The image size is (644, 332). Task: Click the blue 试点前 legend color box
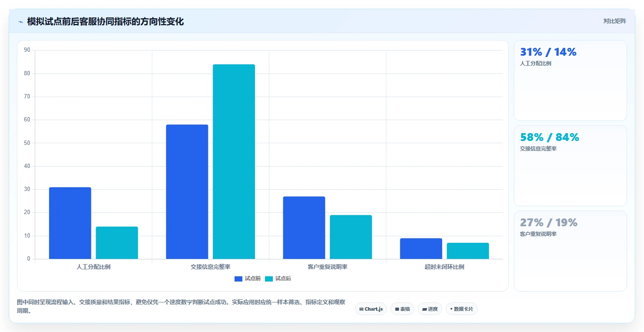coord(238,279)
